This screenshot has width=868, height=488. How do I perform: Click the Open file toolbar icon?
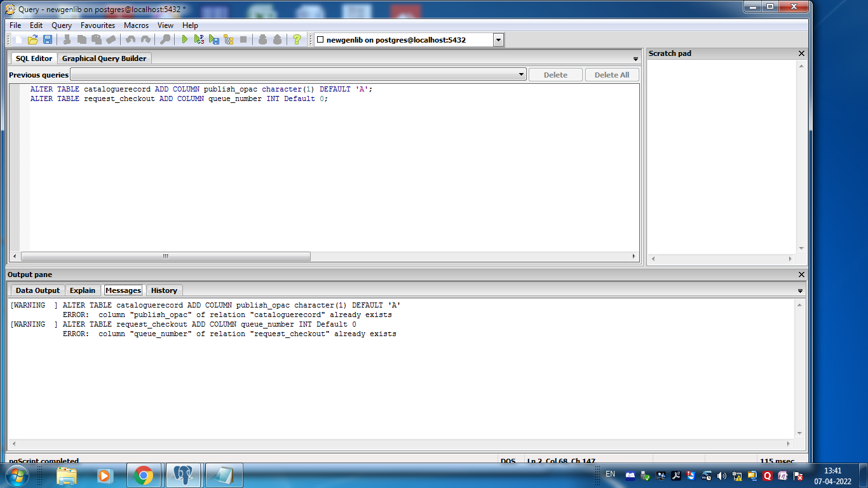coord(32,40)
